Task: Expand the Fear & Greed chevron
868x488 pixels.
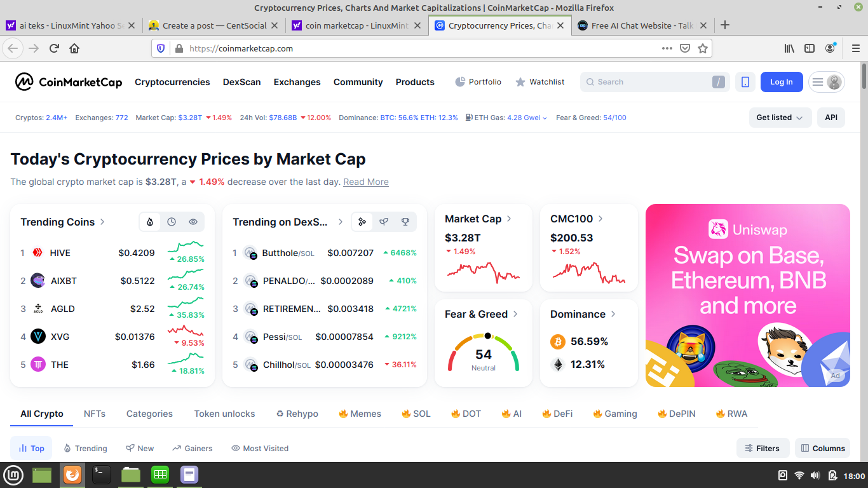Action: point(515,314)
